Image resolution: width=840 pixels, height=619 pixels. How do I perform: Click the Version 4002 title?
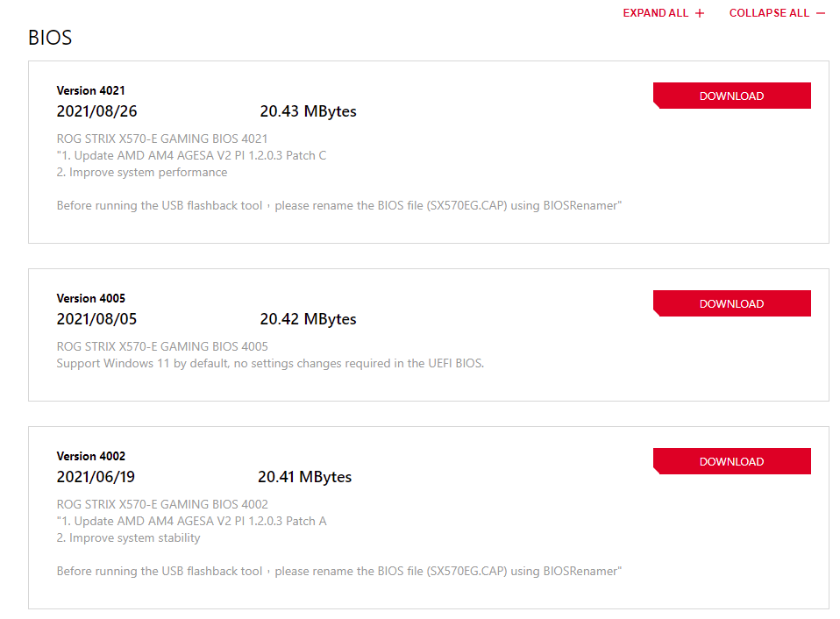click(x=90, y=456)
